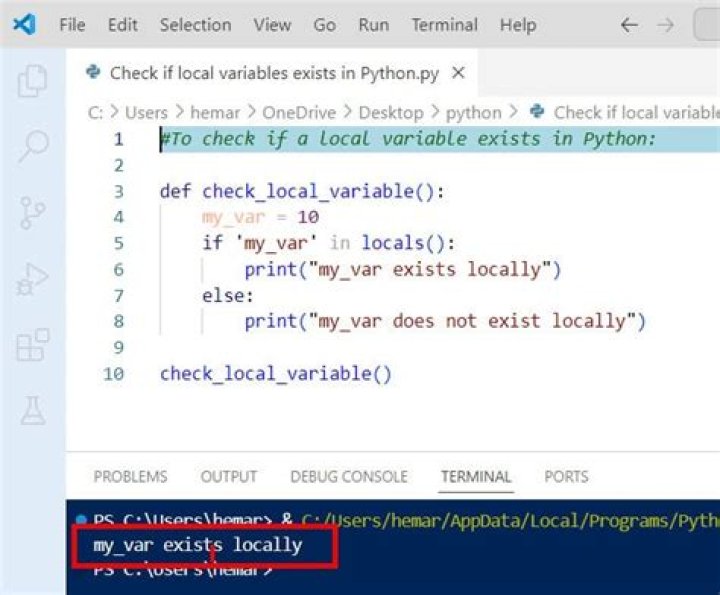Click the VS Code logo icon
The height and width of the screenshot is (595, 720).
tap(24, 25)
